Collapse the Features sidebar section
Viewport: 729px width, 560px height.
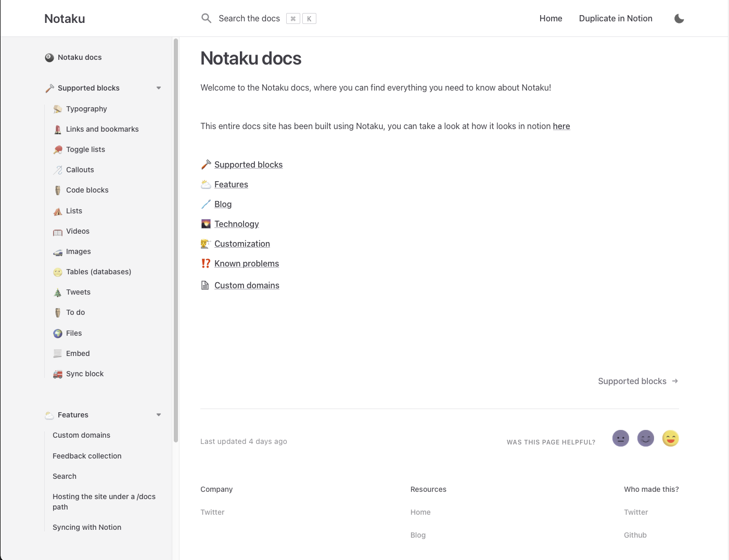(159, 415)
